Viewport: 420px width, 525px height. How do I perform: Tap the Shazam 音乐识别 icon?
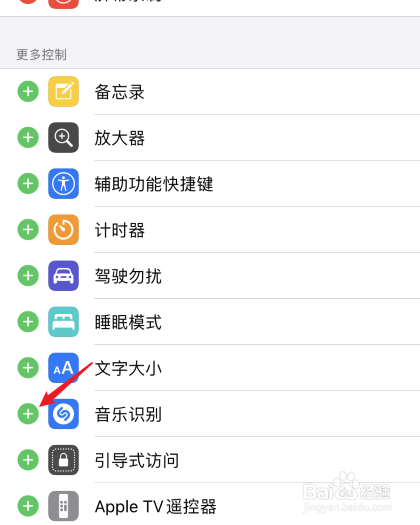(x=64, y=414)
